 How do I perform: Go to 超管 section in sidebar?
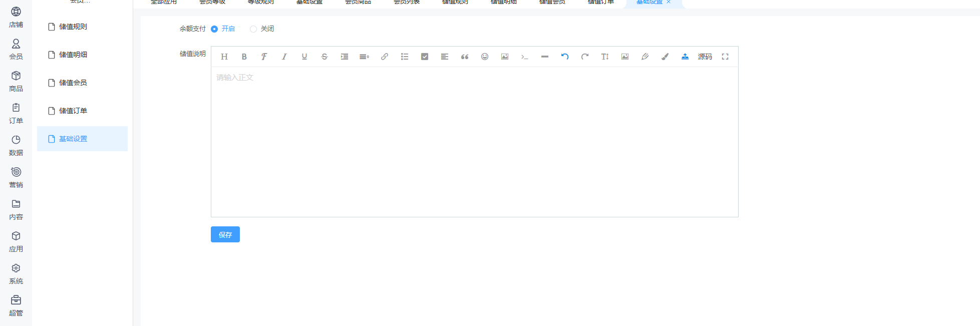pos(16,306)
